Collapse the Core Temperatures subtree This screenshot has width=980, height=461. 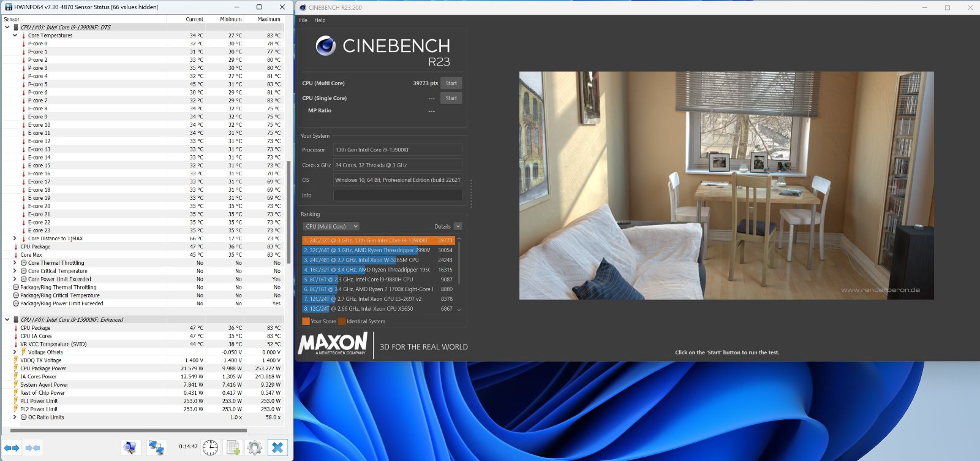15,36
